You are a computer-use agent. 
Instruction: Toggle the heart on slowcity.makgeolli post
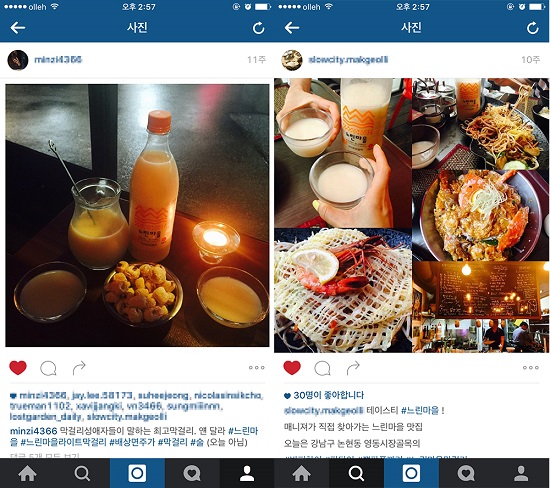tap(292, 368)
